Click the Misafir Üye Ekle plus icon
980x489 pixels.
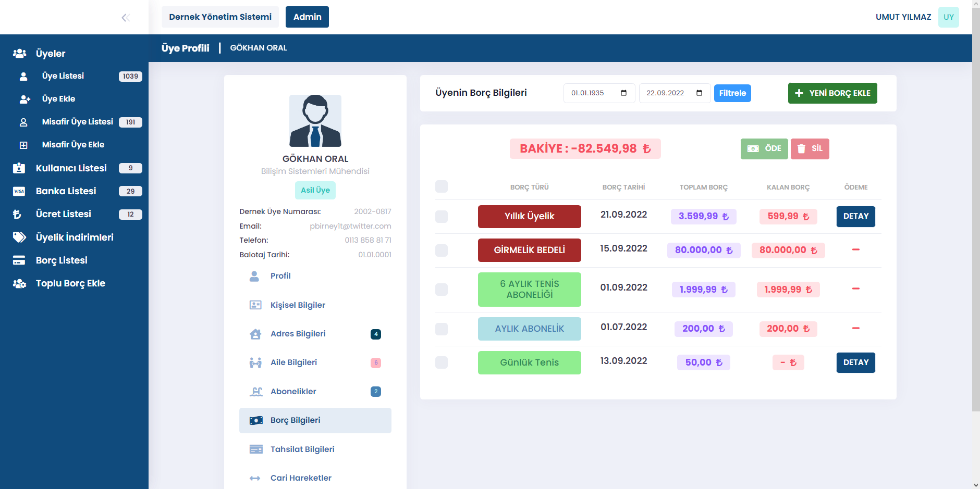(23, 145)
